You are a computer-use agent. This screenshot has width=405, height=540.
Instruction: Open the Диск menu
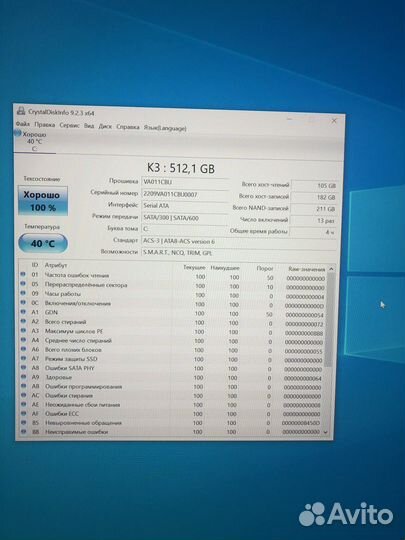(x=105, y=126)
